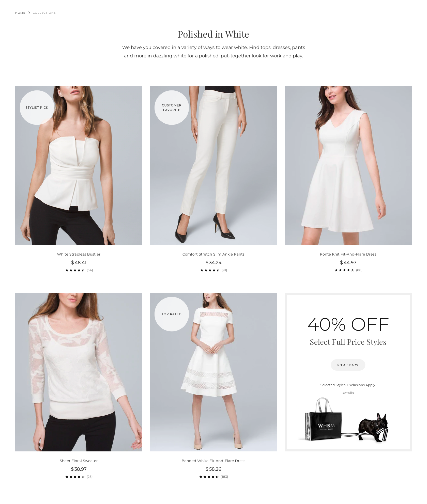Click the star rating with 183 reviews

pos(209,477)
